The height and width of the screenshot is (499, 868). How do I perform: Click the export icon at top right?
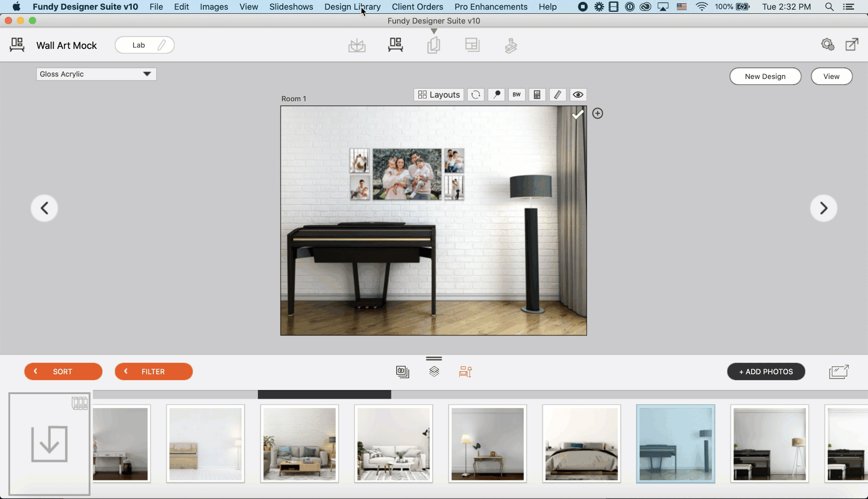[x=852, y=44]
